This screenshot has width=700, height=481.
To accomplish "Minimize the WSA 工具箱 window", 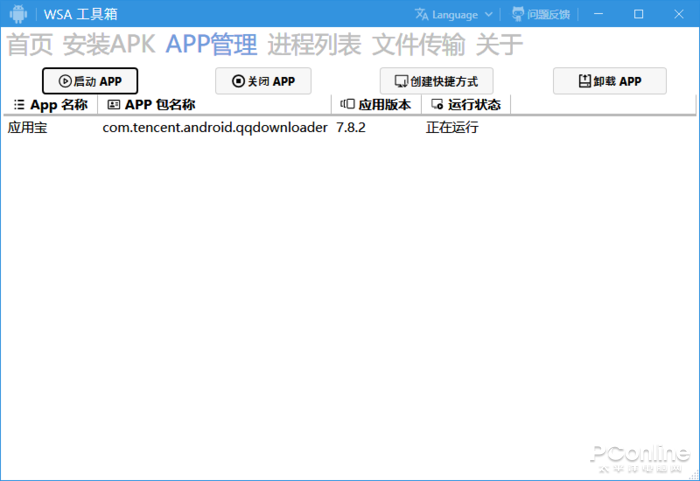I will pyautogui.click(x=598, y=14).
